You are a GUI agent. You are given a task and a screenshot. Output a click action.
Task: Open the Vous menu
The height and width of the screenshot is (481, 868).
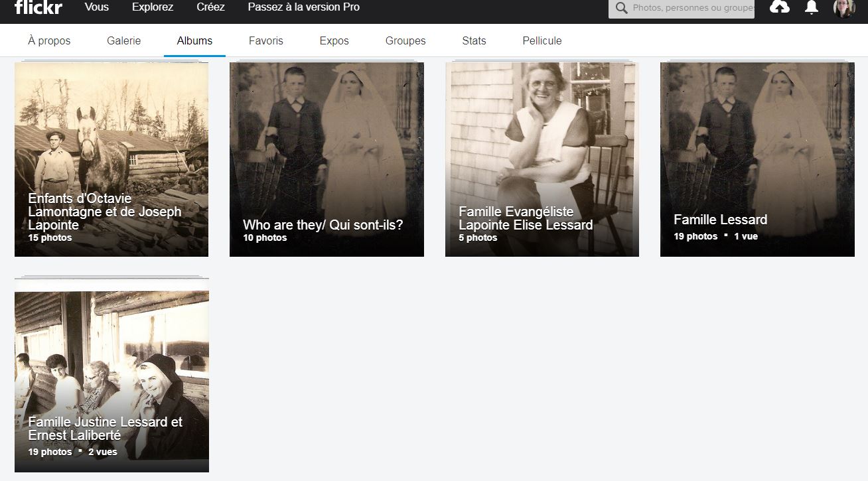[x=97, y=7]
